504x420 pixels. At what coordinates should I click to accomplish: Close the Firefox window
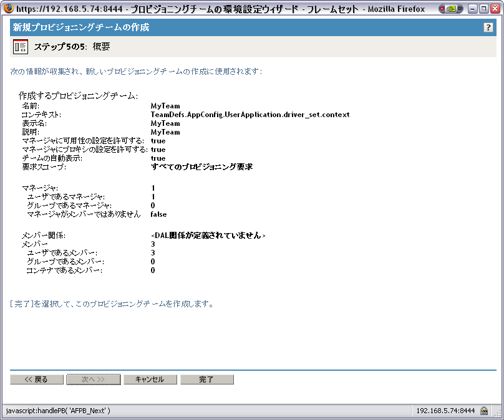point(495,9)
